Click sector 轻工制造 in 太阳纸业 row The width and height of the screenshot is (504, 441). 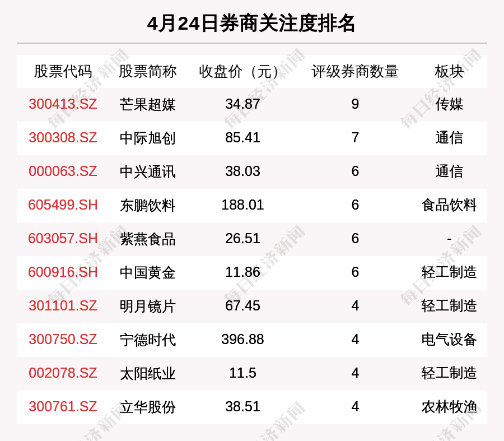click(449, 373)
